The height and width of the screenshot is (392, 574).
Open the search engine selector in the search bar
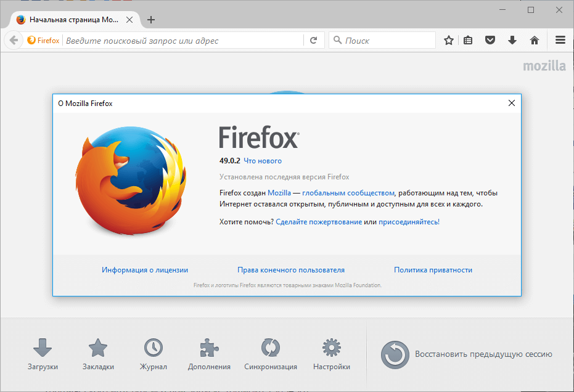coord(337,39)
